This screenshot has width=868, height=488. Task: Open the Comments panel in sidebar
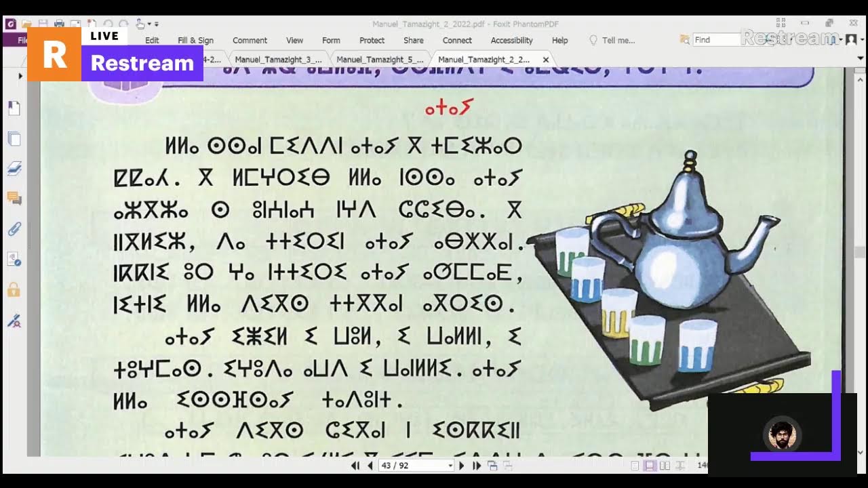[14, 199]
